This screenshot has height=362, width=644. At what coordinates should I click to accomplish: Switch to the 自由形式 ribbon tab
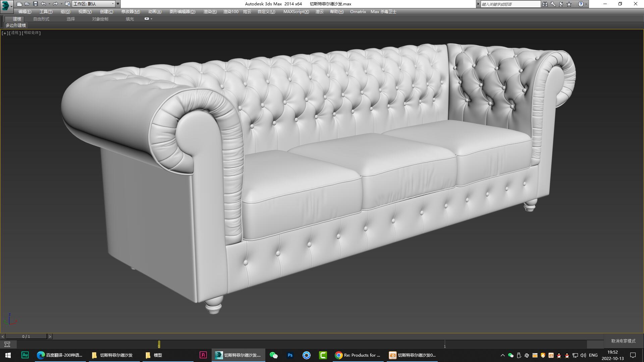(x=41, y=19)
